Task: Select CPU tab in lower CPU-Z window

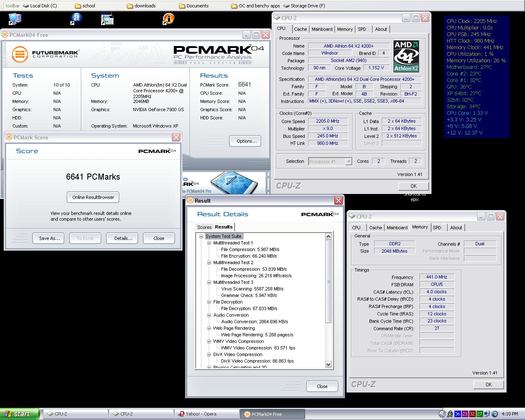Action: pyautogui.click(x=356, y=228)
